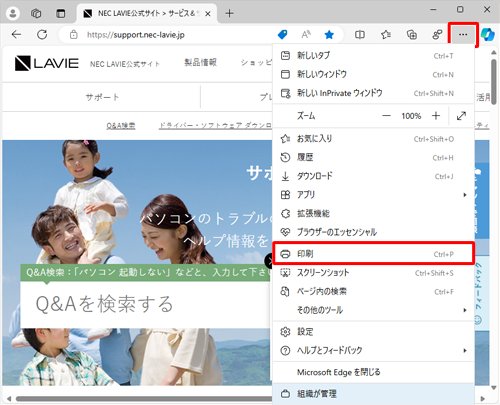Expand ヘルプとフィードバック submenu
Viewport: 500px width, 405px height.
click(x=373, y=350)
